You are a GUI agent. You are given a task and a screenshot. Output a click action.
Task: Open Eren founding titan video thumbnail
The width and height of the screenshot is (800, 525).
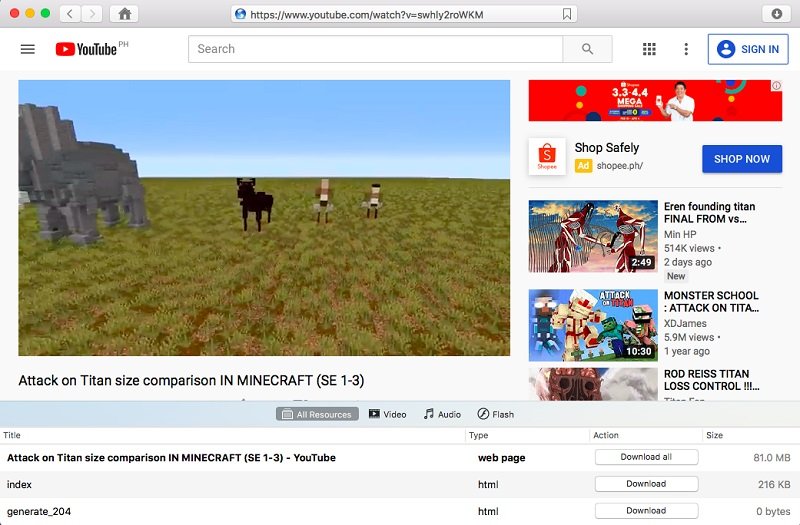(x=593, y=236)
